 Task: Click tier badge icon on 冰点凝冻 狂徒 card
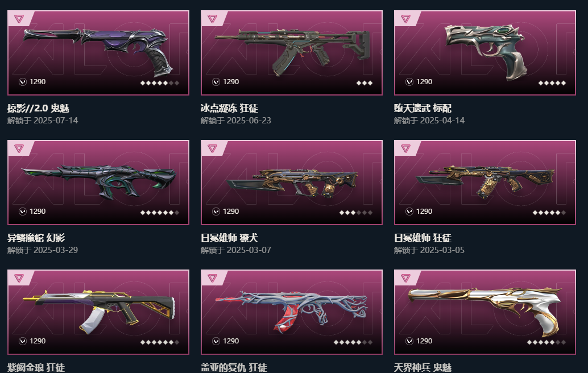pyautogui.click(x=212, y=19)
